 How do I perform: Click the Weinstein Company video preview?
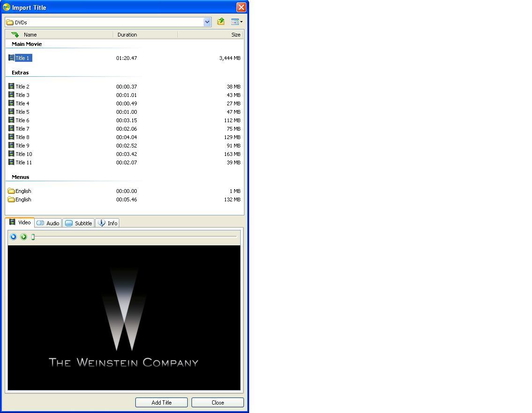124,317
